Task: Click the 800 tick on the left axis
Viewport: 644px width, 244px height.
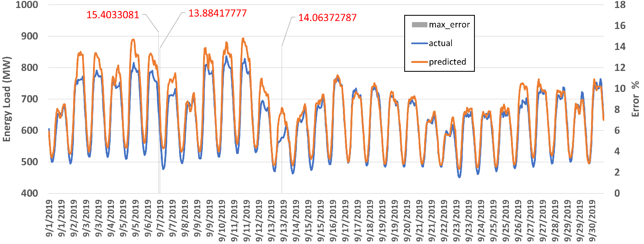Action: (x=30, y=68)
